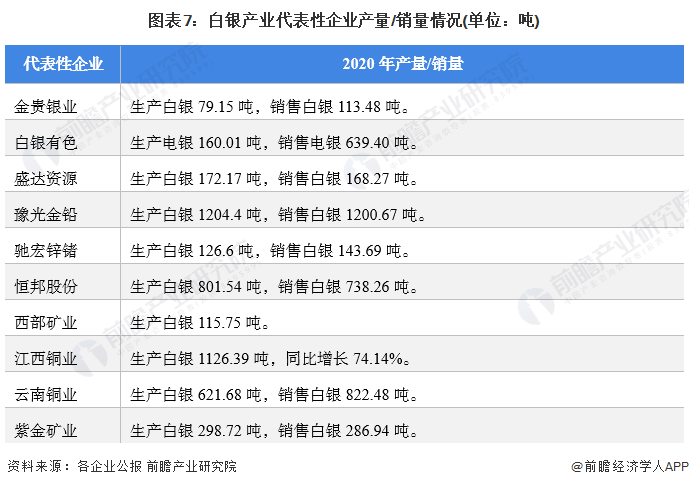Screen dimensions: 689x487
Task: Select the 恒邦股份 company cell
Action: pyautogui.click(x=48, y=286)
